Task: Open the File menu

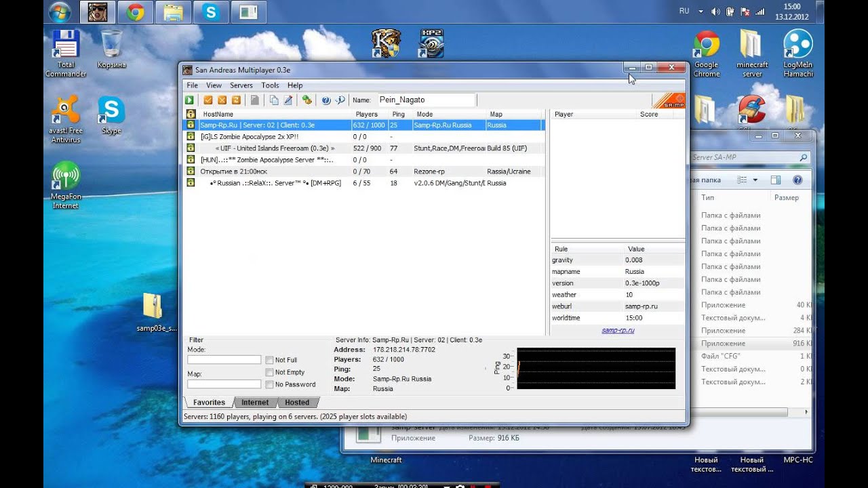Action: click(x=192, y=85)
